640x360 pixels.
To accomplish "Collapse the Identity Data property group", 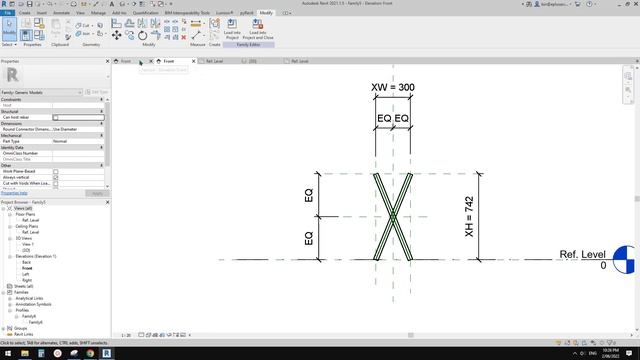I will [x=102, y=147].
